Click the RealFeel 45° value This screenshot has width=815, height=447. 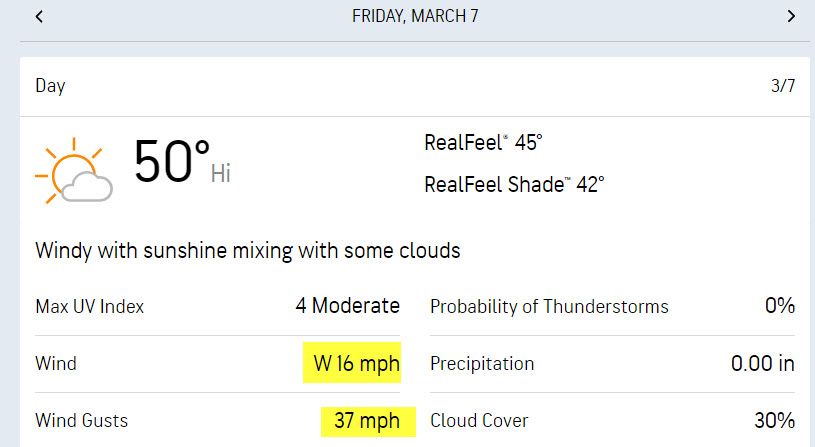483,142
